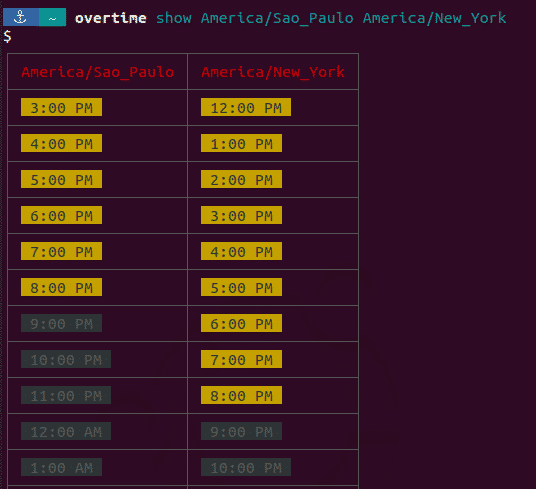Click the 3:00 PM cell in Sao_Paulo column
536x489 pixels.
pyautogui.click(x=62, y=107)
